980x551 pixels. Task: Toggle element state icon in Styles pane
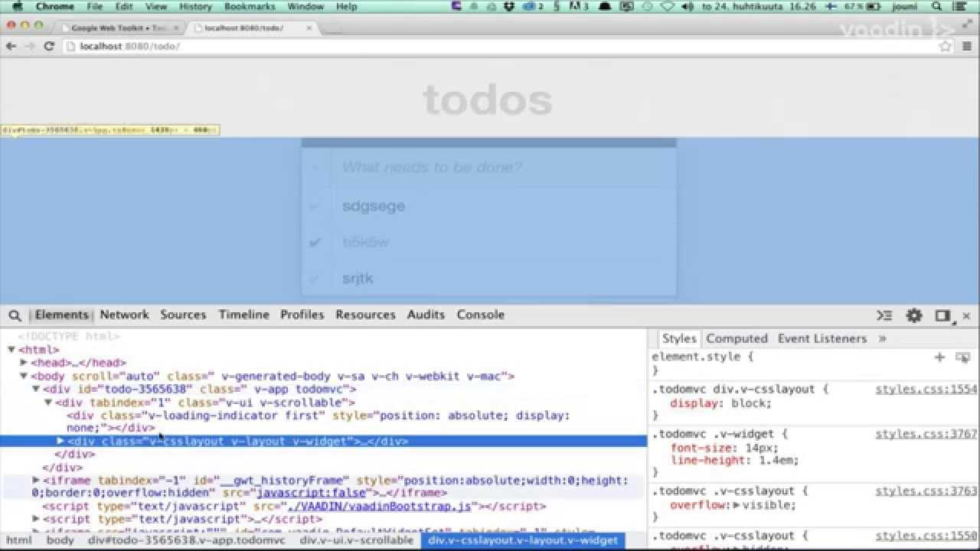coord(962,357)
